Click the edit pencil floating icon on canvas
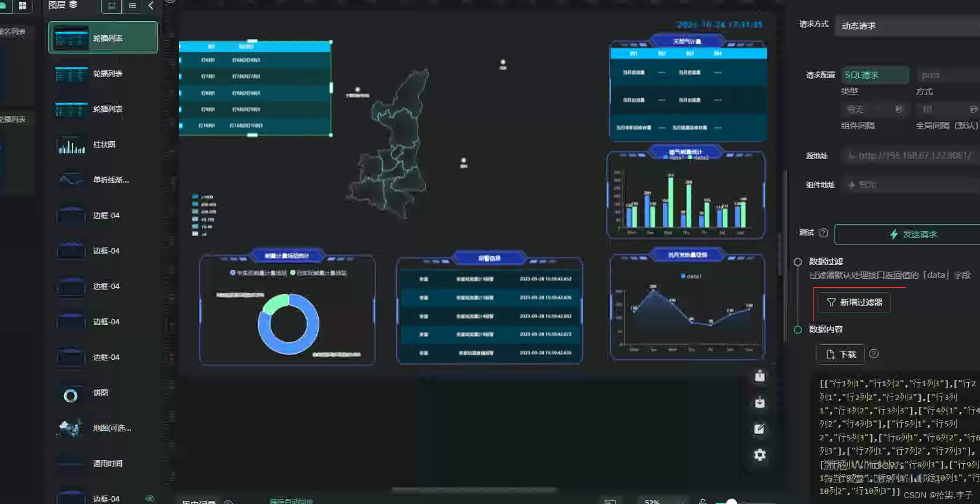Image resolution: width=980 pixels, height=504 pixels. coord(760,428)
